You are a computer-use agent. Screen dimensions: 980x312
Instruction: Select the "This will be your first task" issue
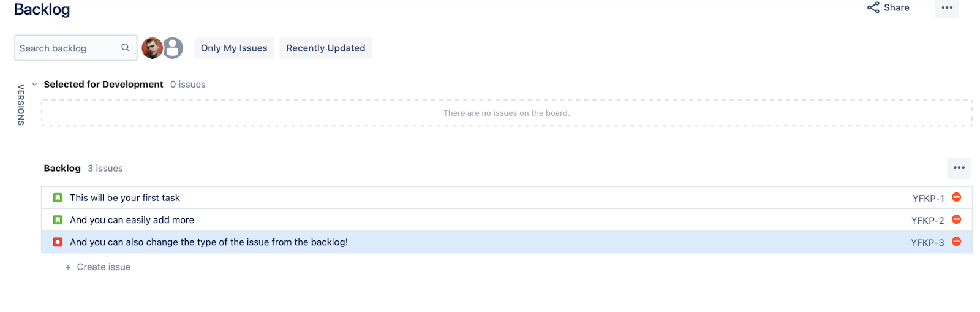coord(125,198)
